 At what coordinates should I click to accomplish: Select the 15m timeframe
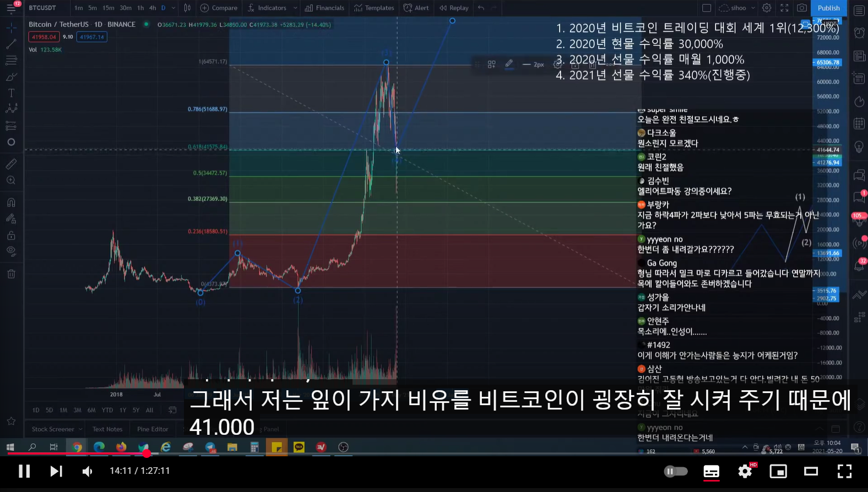tap(109, 8)
